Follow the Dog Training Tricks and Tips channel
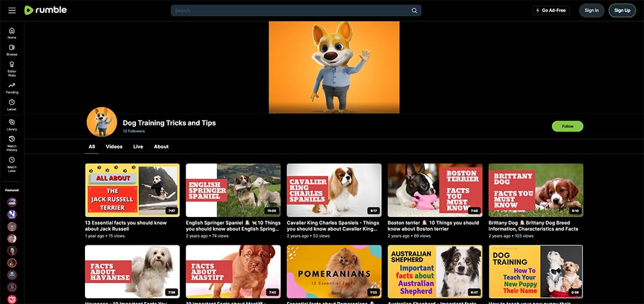Viewport: 644px width, 304px height. 567,126
